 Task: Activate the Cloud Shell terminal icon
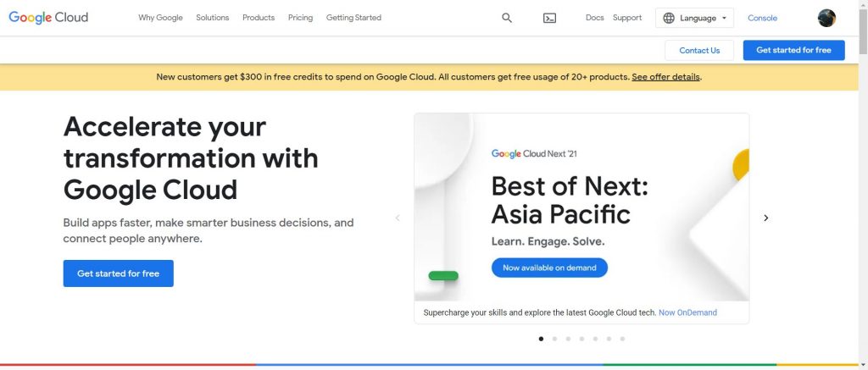pyautogui.click(x=549, y=18)
